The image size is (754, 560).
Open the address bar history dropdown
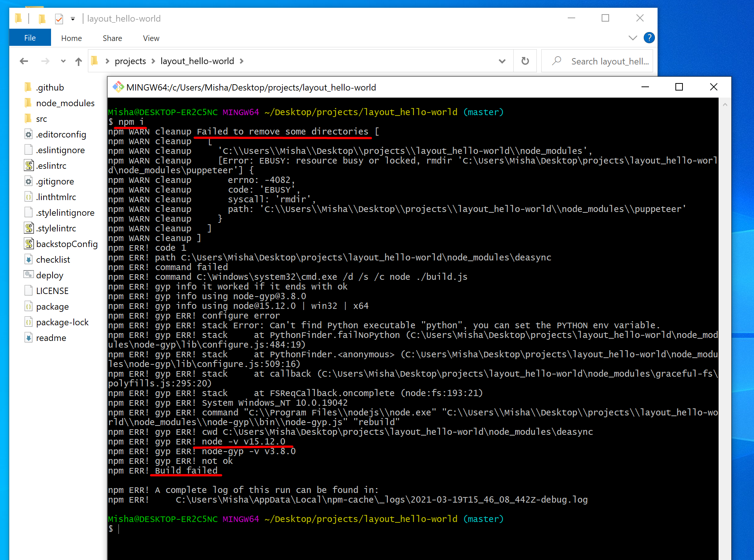pyautogui.click(x=502, y=61)
